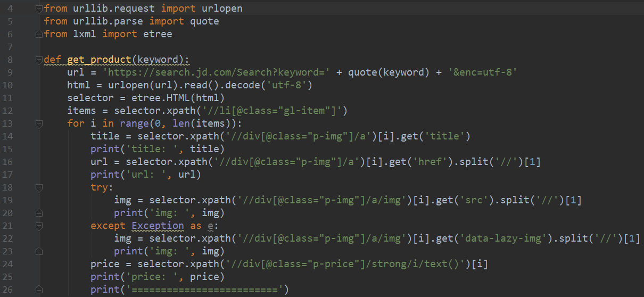Click the def keyword on line 9

(x=53, y=60)
